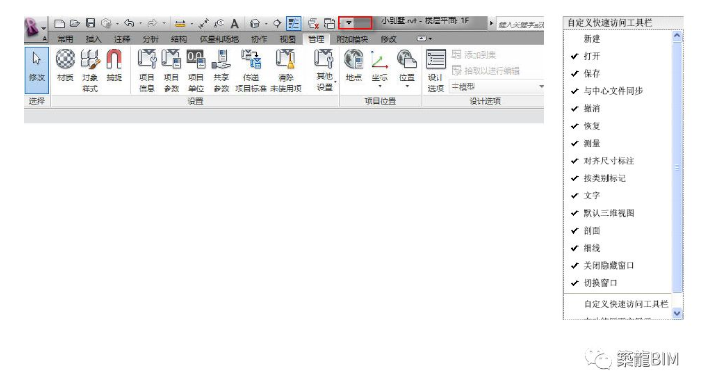The image size is (701, 387).
Task: Open the Undo history dropdown arrow
Action: (140, 23)
